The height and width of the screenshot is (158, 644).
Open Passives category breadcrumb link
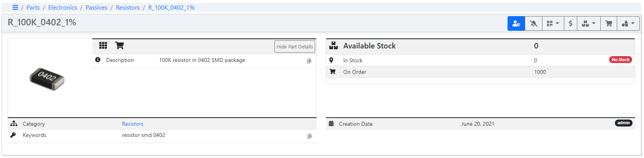tap(96, 7)
